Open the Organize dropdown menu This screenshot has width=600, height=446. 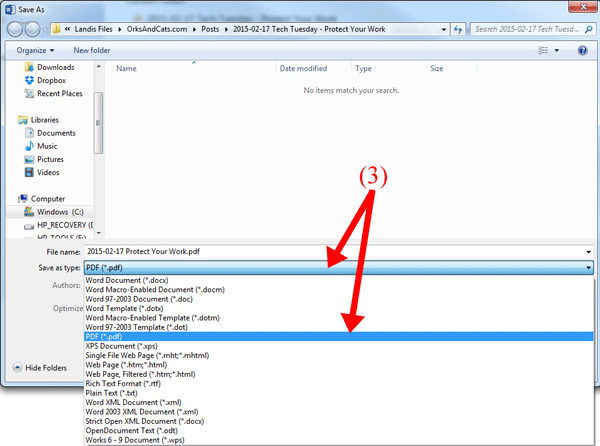35,50
